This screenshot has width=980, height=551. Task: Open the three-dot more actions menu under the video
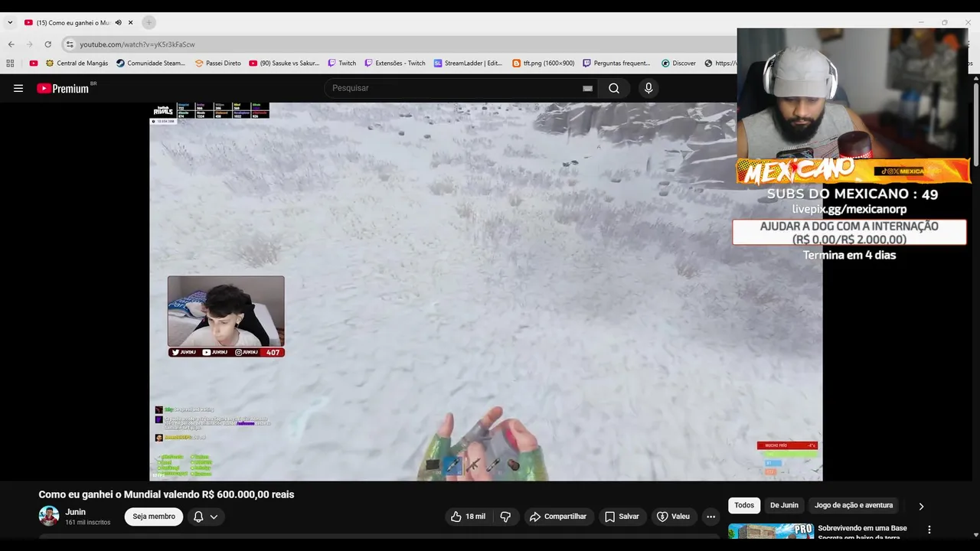[710, 517]
